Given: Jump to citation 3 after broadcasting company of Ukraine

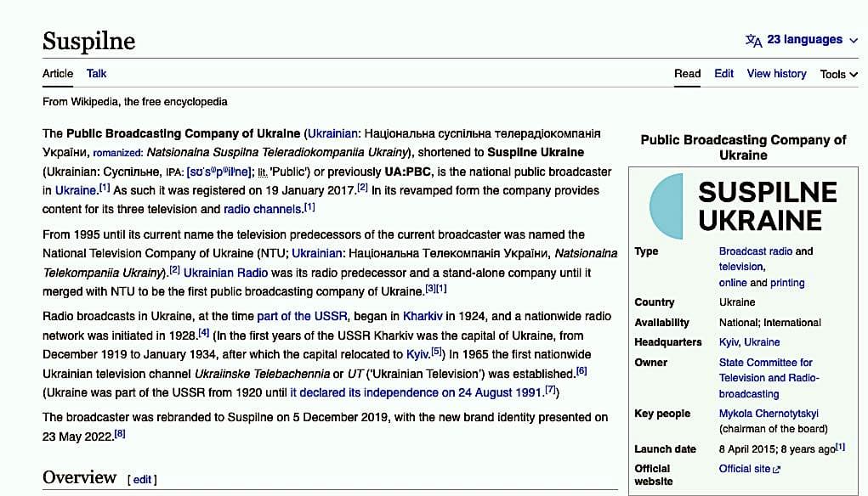Looking at the screenshot, I should pos(430,288).
